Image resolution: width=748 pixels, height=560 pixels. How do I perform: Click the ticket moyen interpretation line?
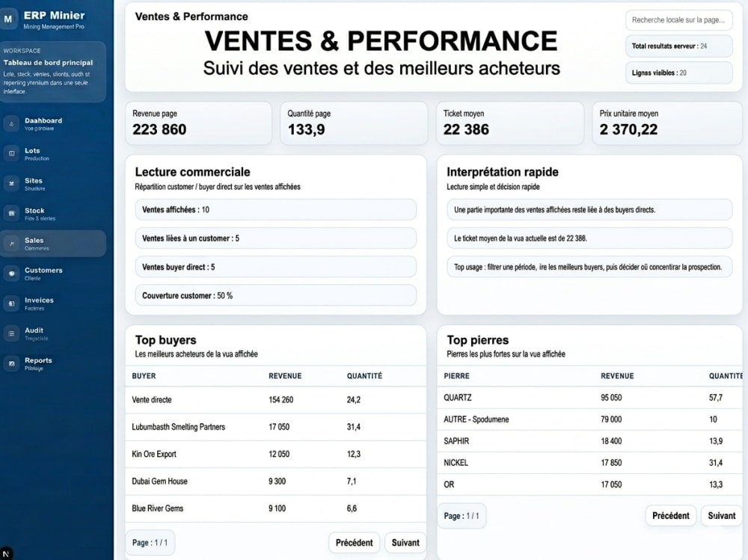(x=589, y=239)
